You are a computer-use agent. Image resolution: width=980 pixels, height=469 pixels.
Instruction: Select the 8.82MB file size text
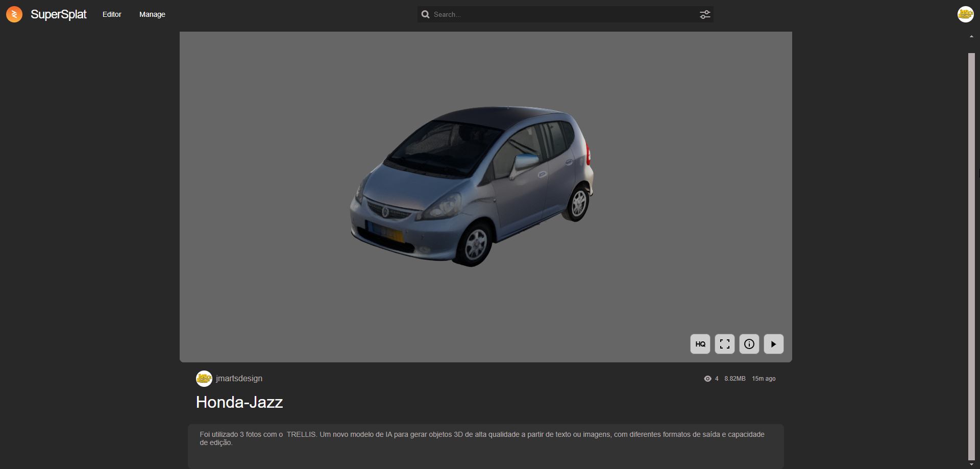[x=735, y=379]
